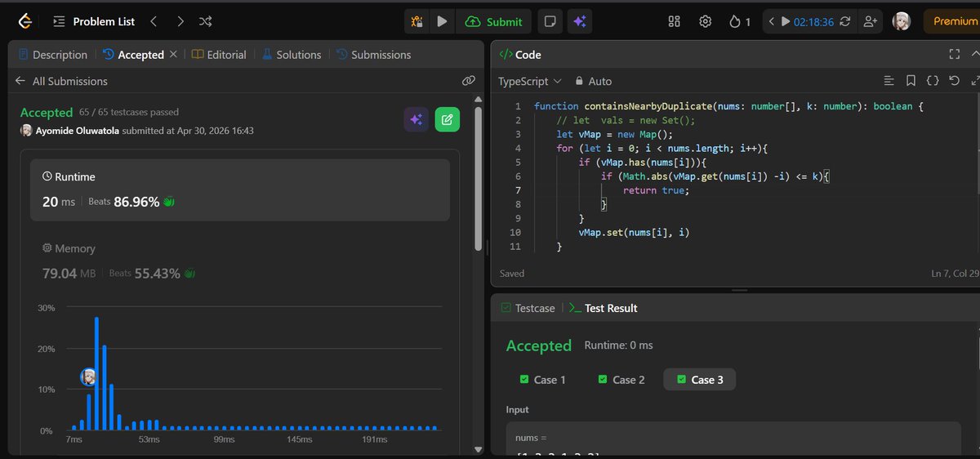Viewport: 980px width, 459px height.
Task: Switch to the Editorial tab
Action: pyautogui.click(x=219, y=55)
